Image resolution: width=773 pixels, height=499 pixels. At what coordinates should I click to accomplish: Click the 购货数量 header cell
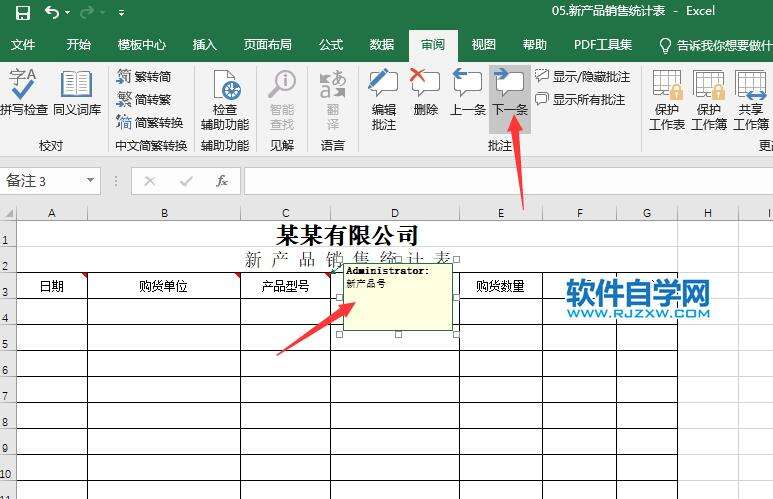[x=501, y=285]
